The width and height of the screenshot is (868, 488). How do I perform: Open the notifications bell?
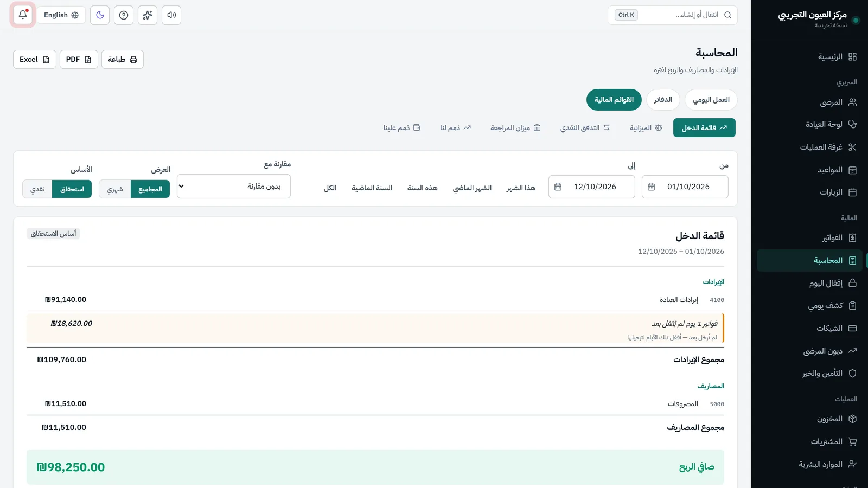point(23,15)
